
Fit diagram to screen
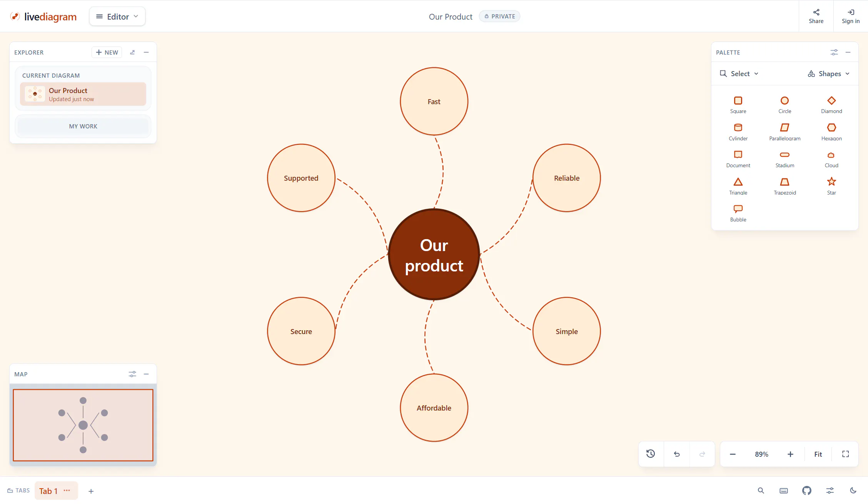[x=818, y=454]
